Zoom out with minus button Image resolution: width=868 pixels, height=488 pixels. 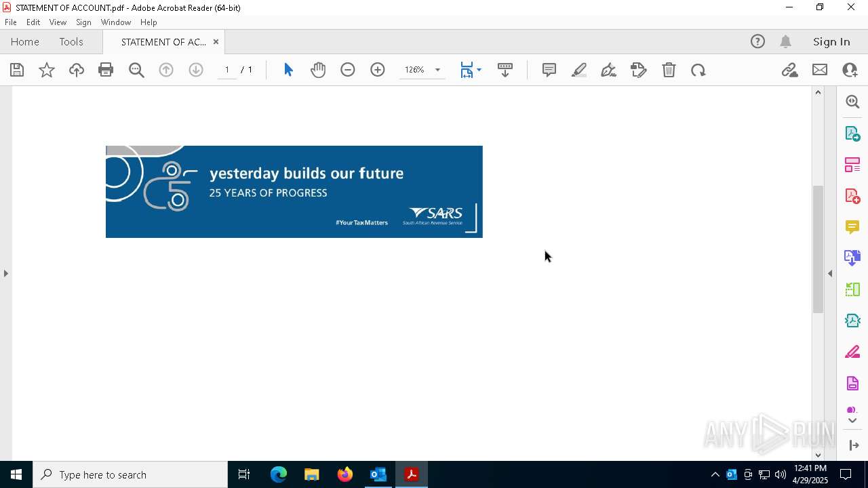pyautogui.click(x=348, y=70)
